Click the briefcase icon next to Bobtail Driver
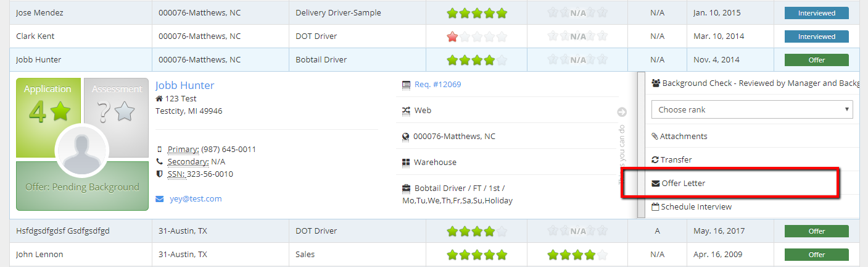 point(406,188)
